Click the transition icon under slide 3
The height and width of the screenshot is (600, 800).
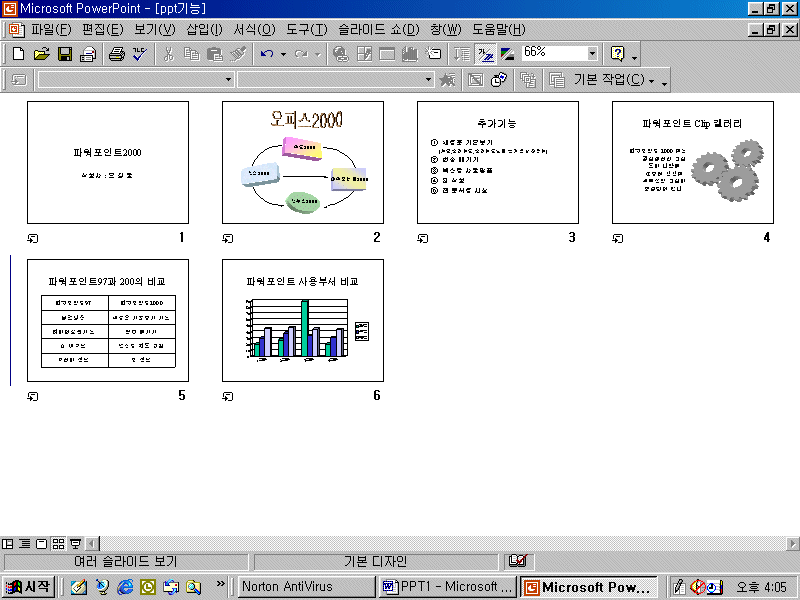pyautogui.click(x=422, y=238)
